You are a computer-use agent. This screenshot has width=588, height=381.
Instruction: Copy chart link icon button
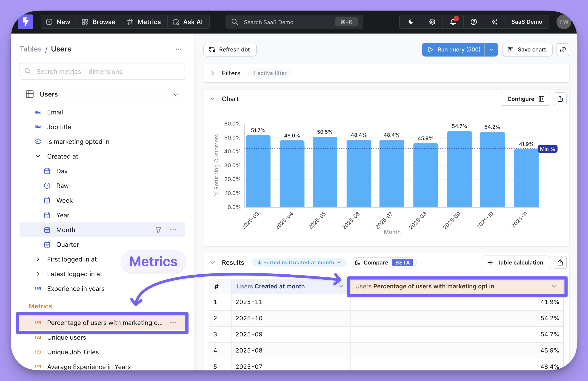[x=562, y=50]
